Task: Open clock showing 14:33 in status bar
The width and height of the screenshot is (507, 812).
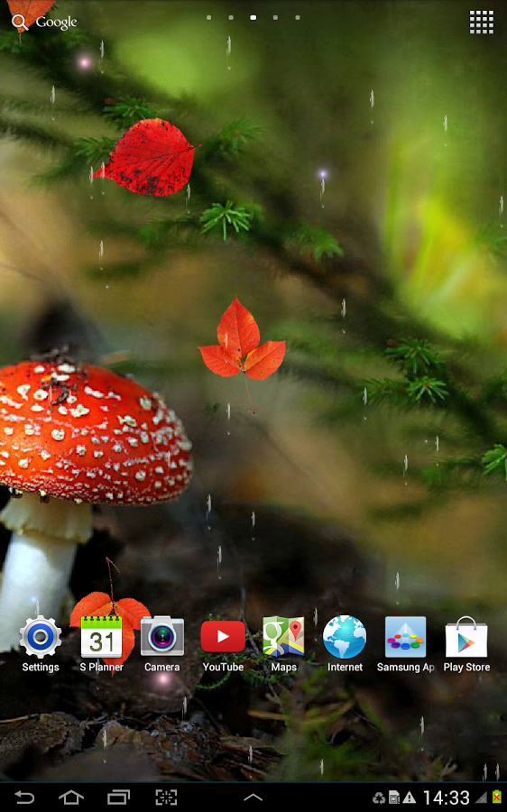Action: click(x=446, y=798)
